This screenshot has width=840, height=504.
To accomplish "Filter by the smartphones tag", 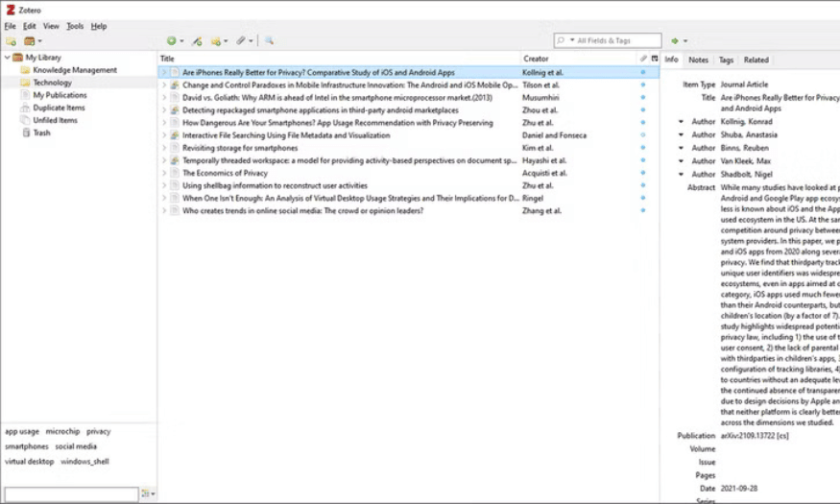I will (26, 446).
